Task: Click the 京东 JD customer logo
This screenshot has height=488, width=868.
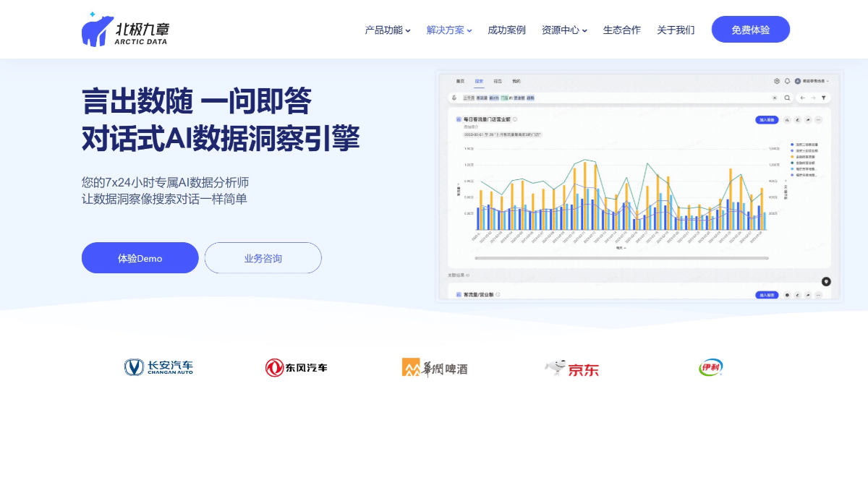Action: point(571,369)
